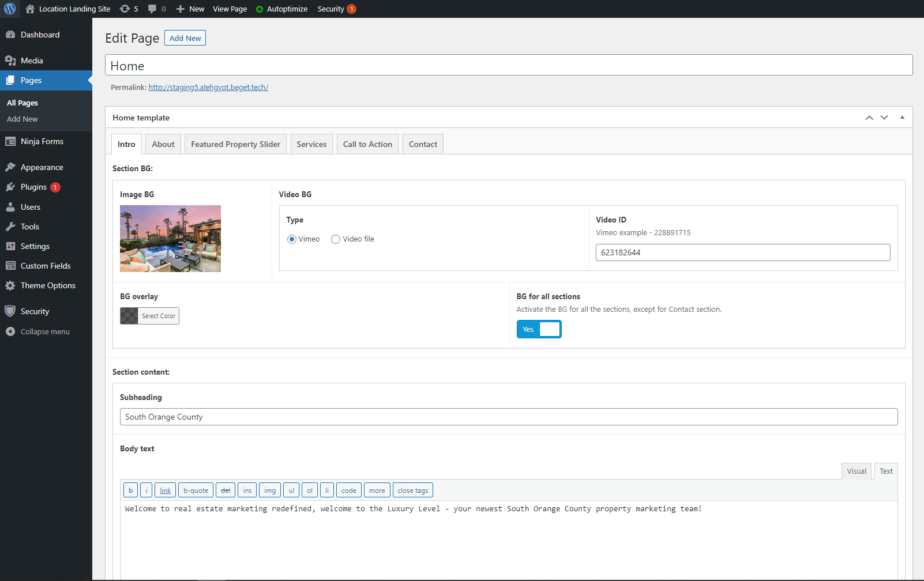Click the ins quicktag button
Screen dimensions: 924x581
click(x=247, y=491)
